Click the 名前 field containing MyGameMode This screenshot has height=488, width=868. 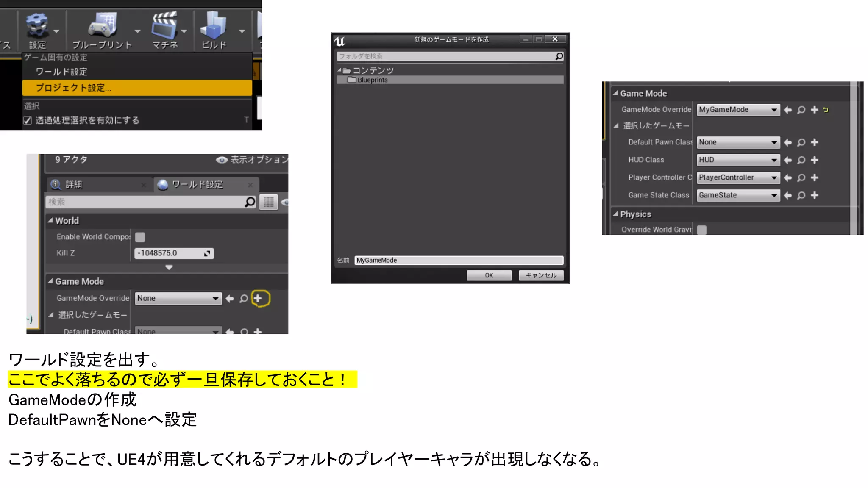tap(459, 260)
